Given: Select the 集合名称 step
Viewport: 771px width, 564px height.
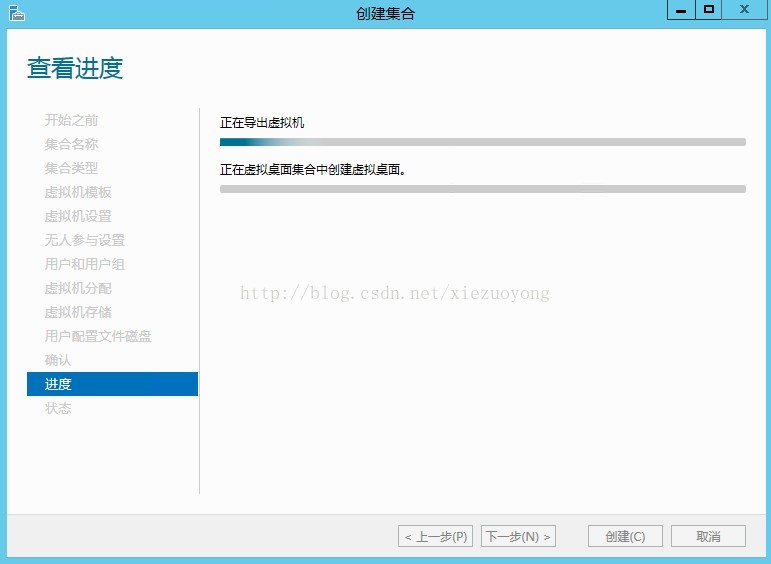Looking at the screenshot, I should tap(71, 144).
